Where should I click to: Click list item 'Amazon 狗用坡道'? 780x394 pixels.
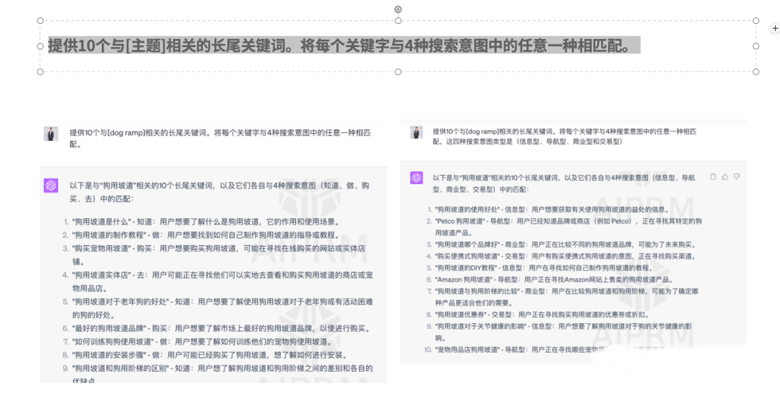[554, 280]
